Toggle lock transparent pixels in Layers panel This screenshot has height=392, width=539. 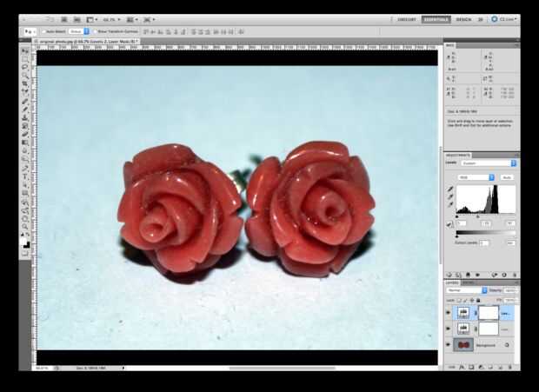459,301
